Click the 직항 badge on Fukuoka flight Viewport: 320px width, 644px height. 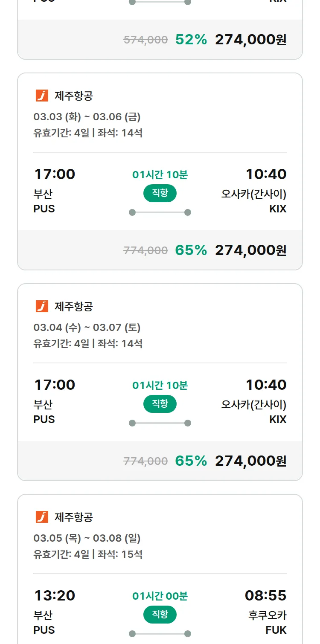(x=160, y=615)
